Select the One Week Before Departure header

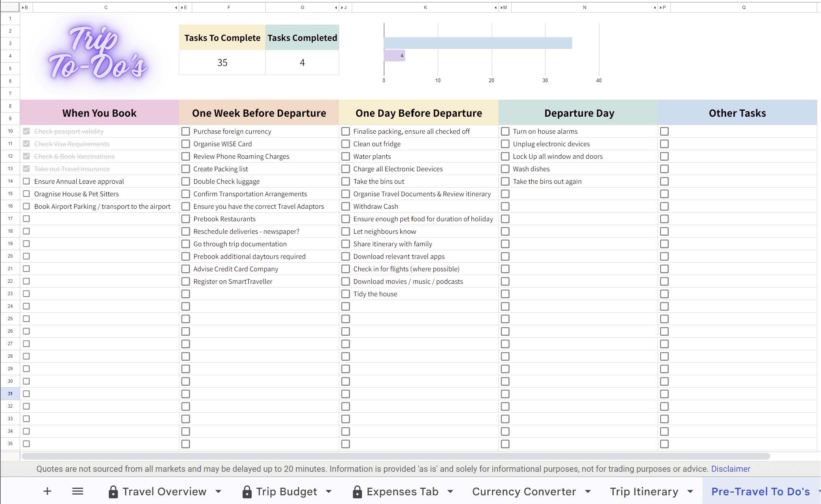[x=259, y=113]
